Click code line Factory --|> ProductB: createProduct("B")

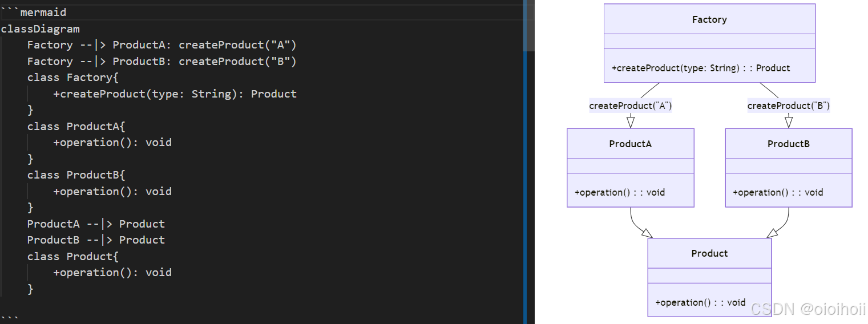[x=162, y=61]
